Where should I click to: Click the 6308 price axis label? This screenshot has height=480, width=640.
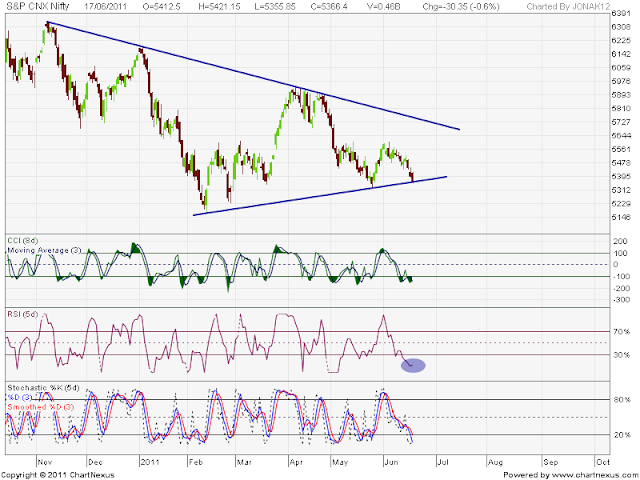click(x=621, y=27)
